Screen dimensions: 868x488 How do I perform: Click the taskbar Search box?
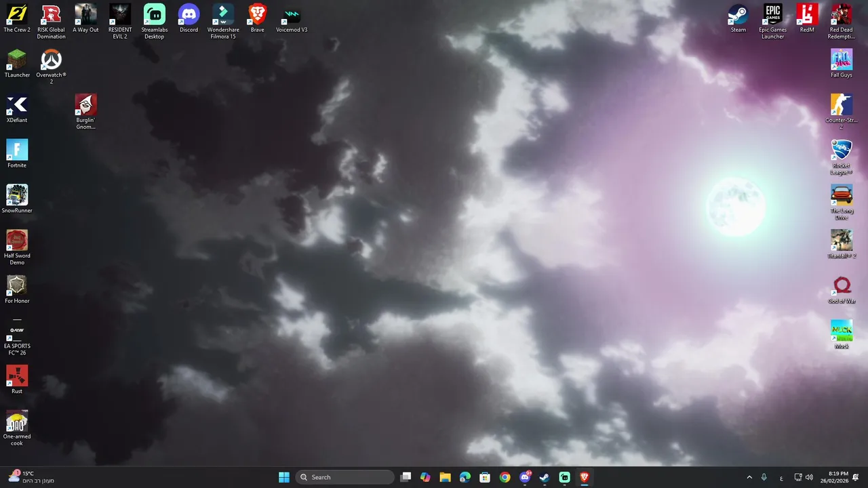click(344, 477)
